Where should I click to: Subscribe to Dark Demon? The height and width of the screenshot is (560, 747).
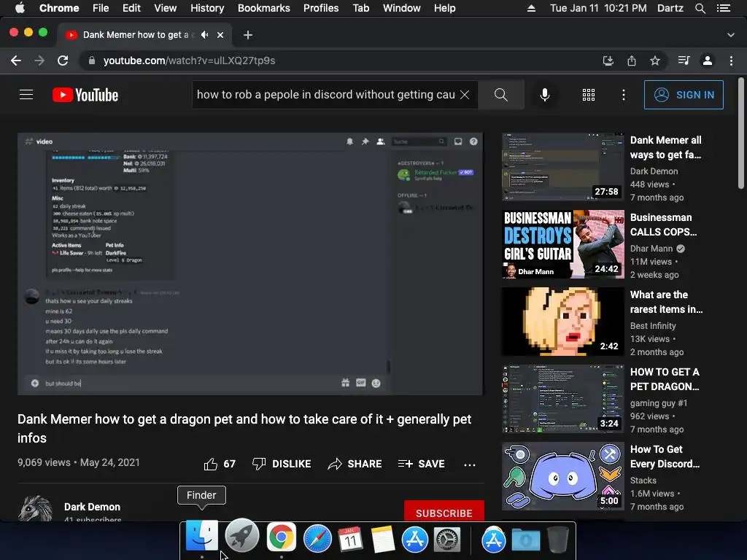tap(444, 511)
